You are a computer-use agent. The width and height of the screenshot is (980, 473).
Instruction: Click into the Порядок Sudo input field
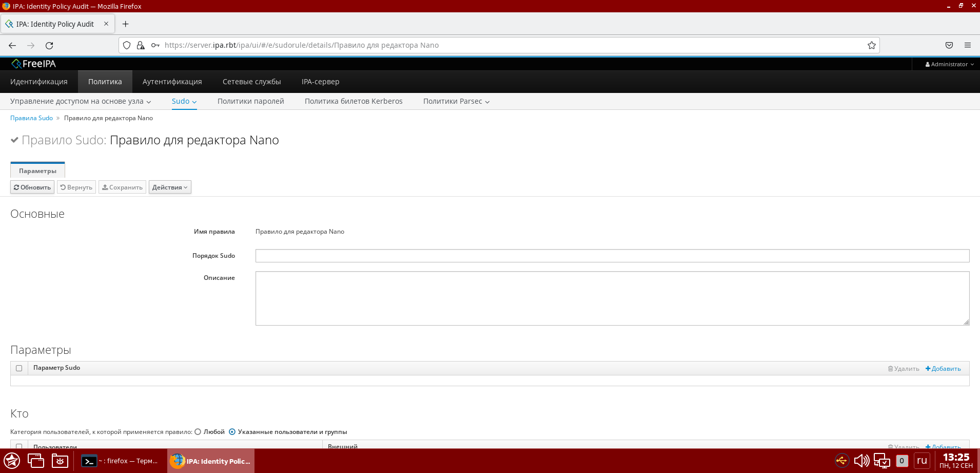[x=612, y=256]
